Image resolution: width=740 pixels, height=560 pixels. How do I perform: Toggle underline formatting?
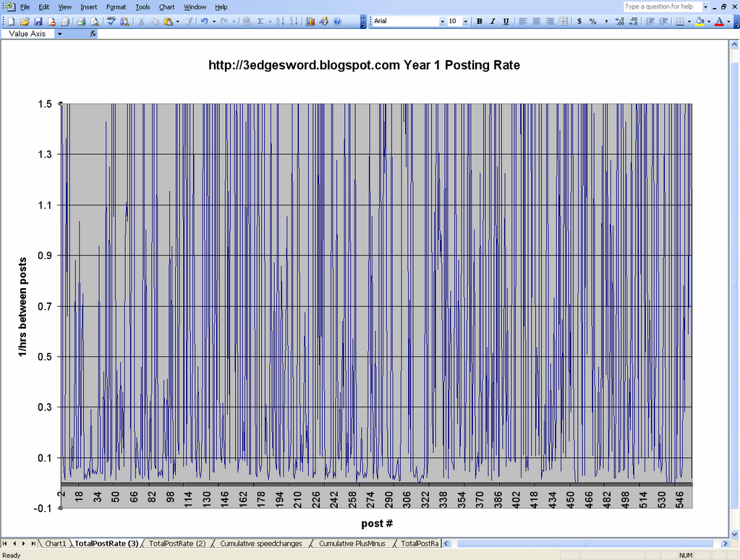click(x=506, y=21)
